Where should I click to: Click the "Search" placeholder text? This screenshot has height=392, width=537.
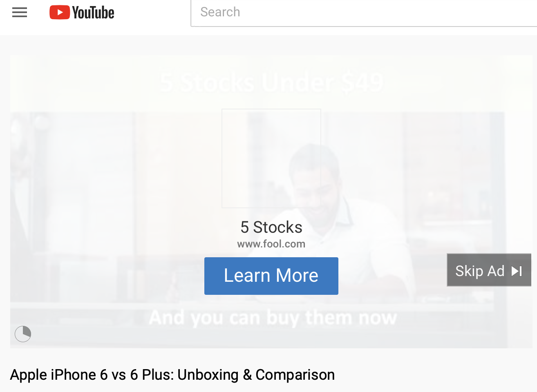coord(220,12)
